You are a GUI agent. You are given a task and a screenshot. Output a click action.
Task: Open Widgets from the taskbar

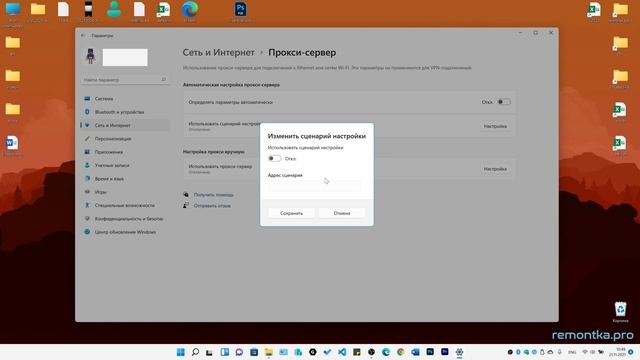tap(224, 352)
